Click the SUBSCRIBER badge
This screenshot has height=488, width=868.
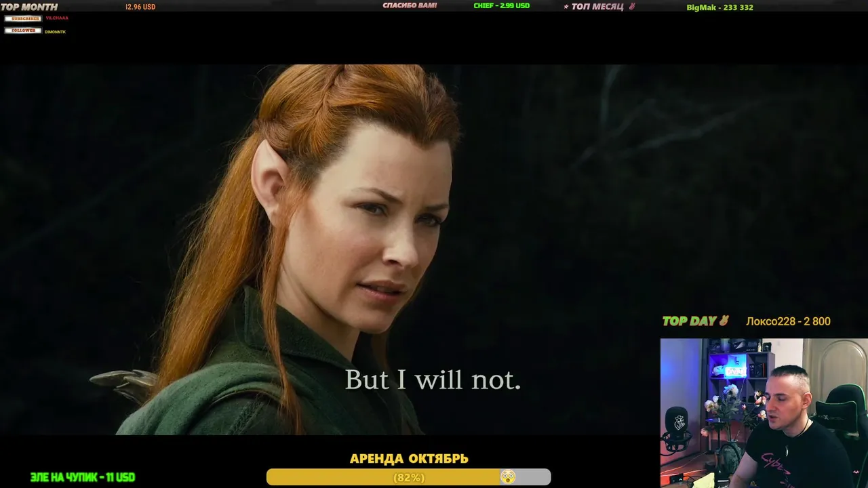(x=23, y=18)
